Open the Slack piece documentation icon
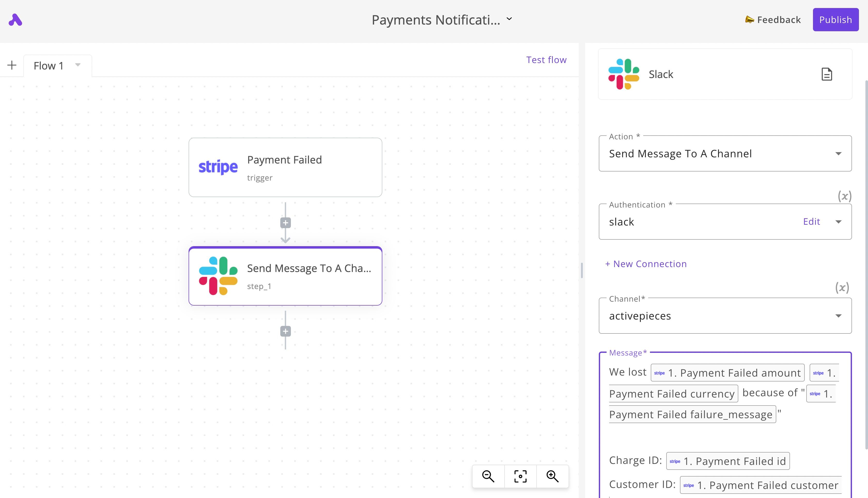 pos(827,74)
